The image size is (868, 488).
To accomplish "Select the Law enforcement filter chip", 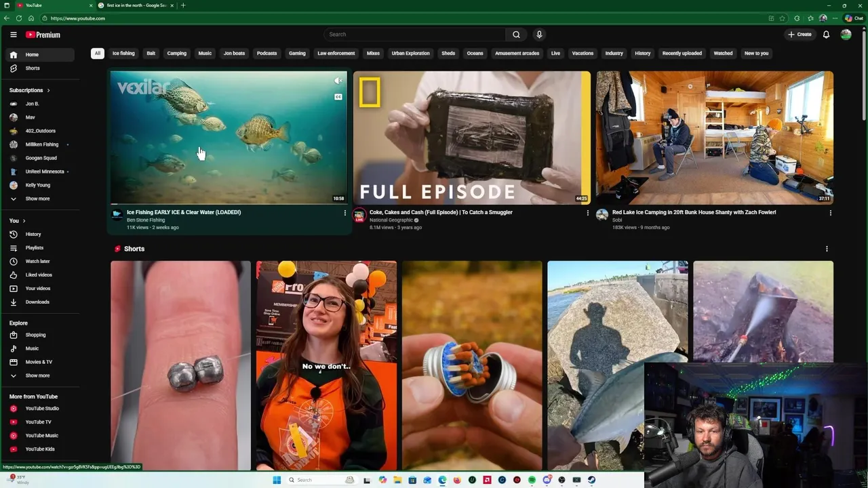I will click(x=336, y=54).
